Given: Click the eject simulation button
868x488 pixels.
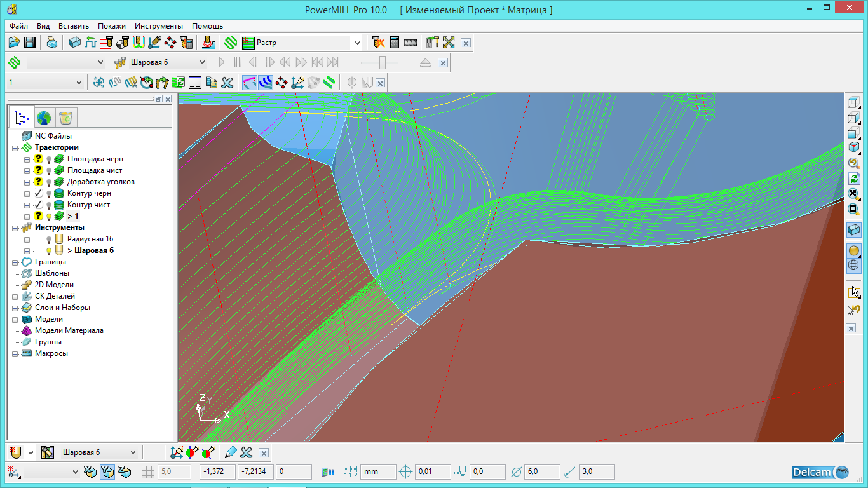Looking at the screenshot, I should point(425,62).
